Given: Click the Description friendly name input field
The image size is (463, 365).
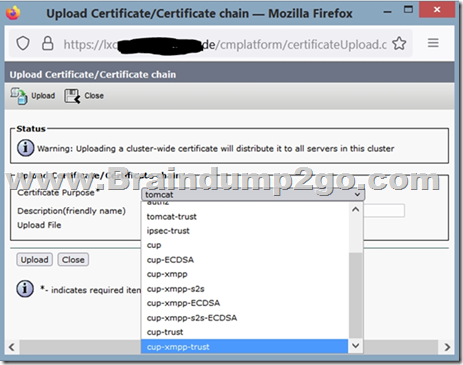Looking at the screenshot, I should [x=384, y=211].
